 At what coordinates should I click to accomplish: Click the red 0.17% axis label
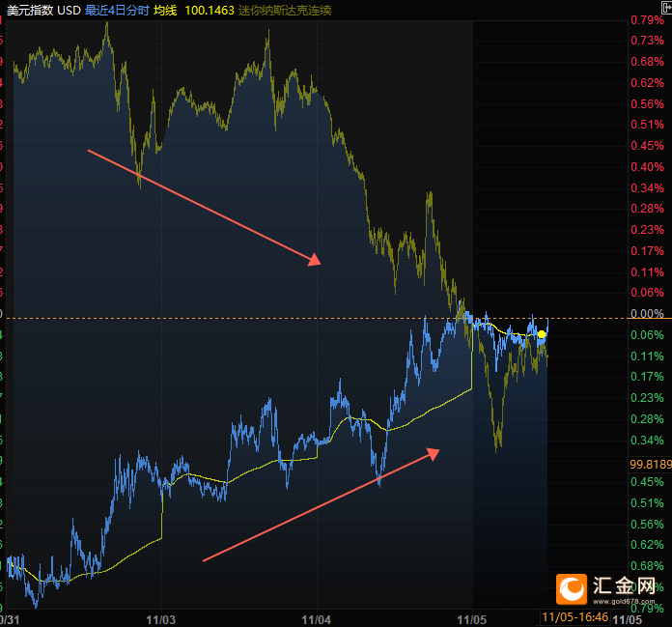[x=647, y=251]
